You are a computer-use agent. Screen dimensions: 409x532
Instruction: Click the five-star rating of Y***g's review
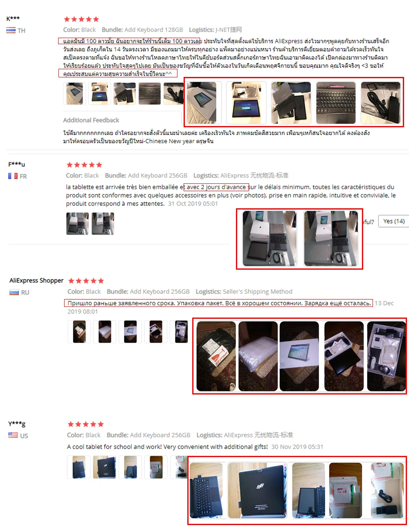click(85, 424)
